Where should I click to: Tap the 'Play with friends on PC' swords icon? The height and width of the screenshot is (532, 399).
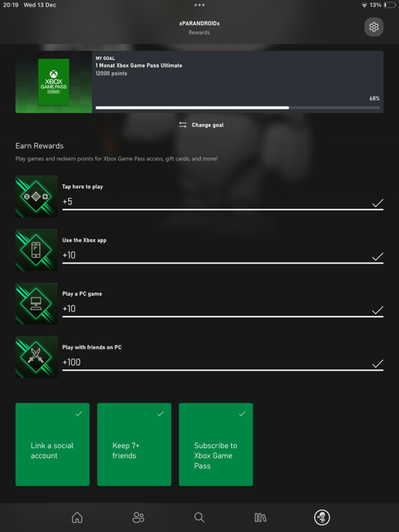tap(37, 357)
